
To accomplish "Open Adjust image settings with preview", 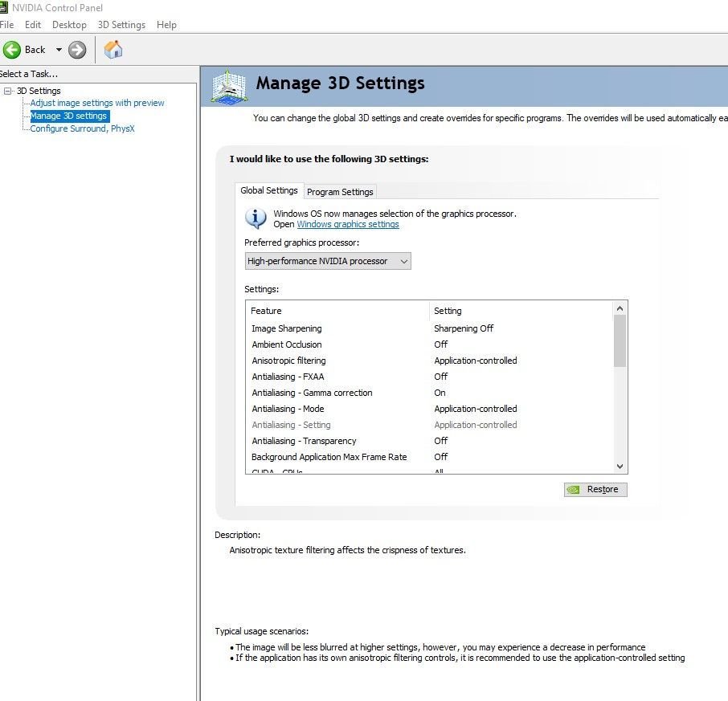I will 97,103.
